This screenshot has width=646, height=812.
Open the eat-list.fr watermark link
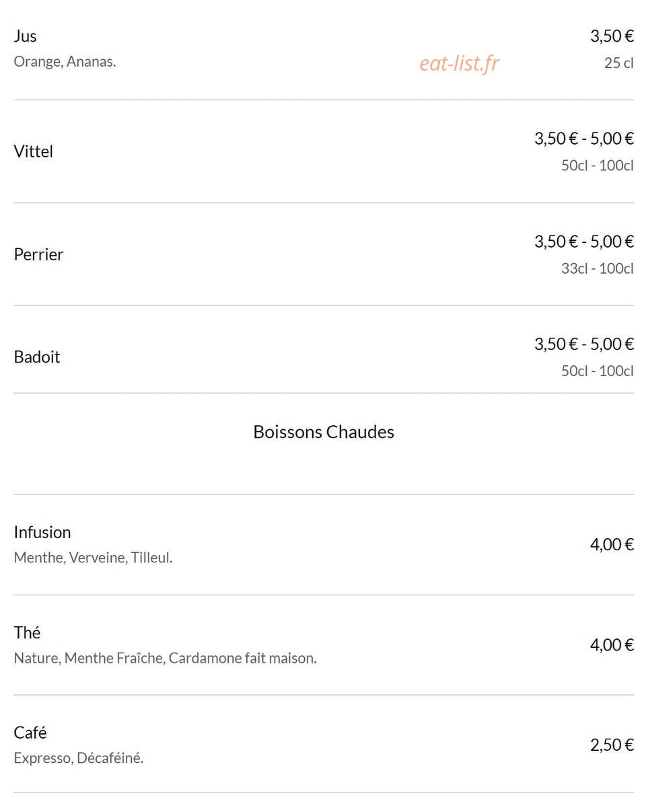[x=460, y=63]
